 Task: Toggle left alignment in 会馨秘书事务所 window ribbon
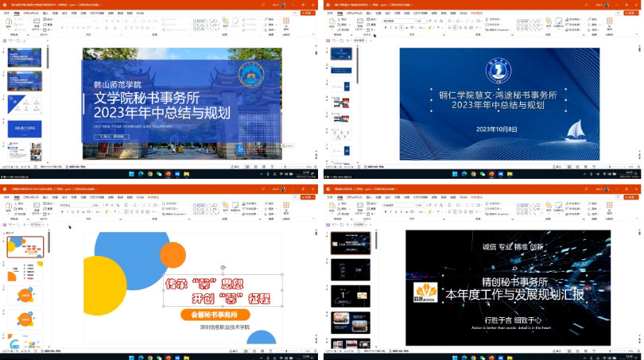point(126,212)
